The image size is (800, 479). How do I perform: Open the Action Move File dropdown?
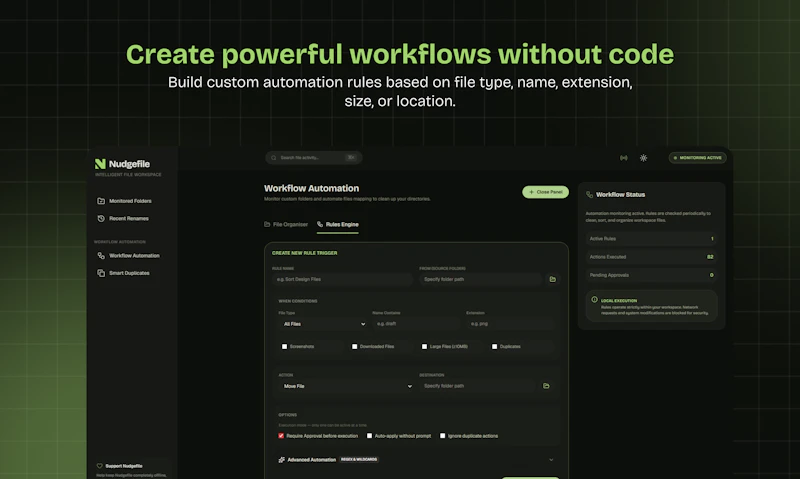click(x=347, y=386)
